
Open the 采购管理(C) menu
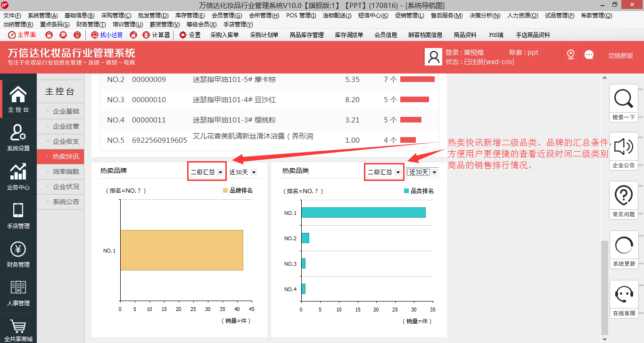tap(116, 16)
